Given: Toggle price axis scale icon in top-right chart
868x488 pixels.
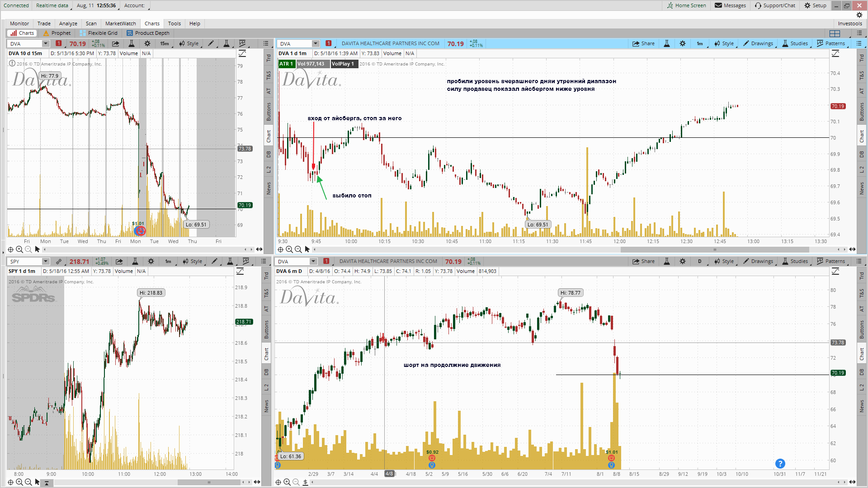Looking at the screenshot, I should pos(835,53).
